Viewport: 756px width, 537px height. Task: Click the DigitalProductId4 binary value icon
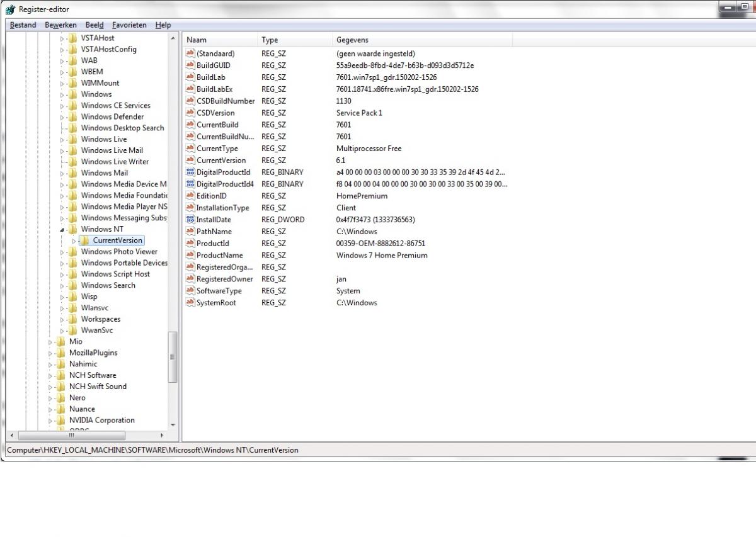191,184
